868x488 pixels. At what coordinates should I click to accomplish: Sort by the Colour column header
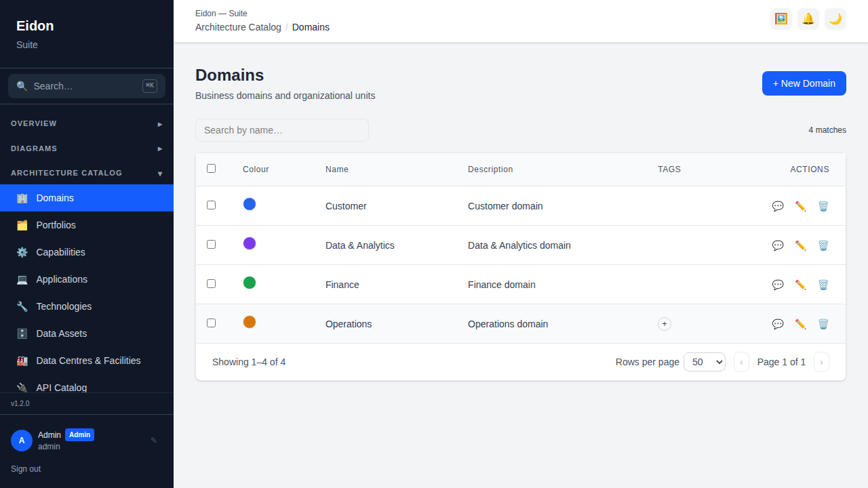click(x=256, y=169)
